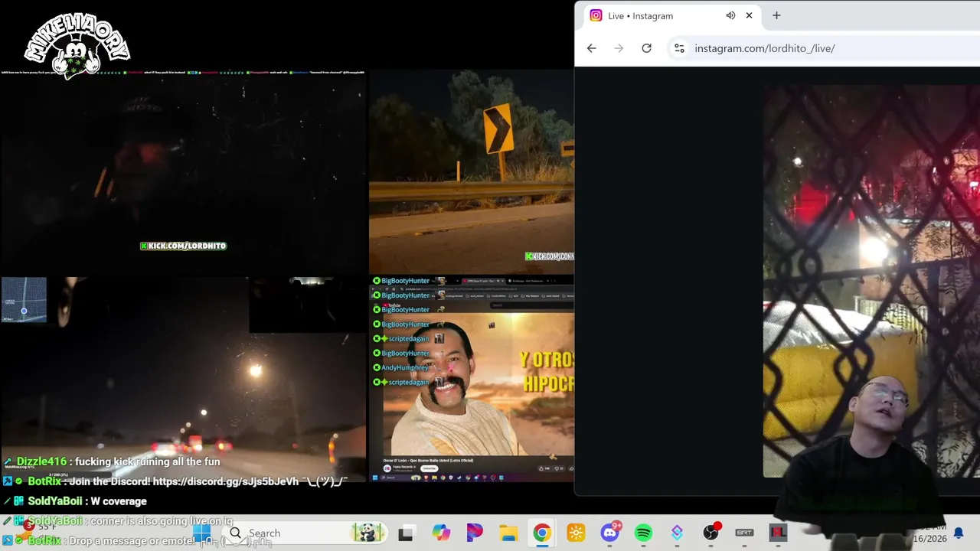This screenshot has height=551, width=980.
Task: Open the Windows Start button
Action: 202,533
